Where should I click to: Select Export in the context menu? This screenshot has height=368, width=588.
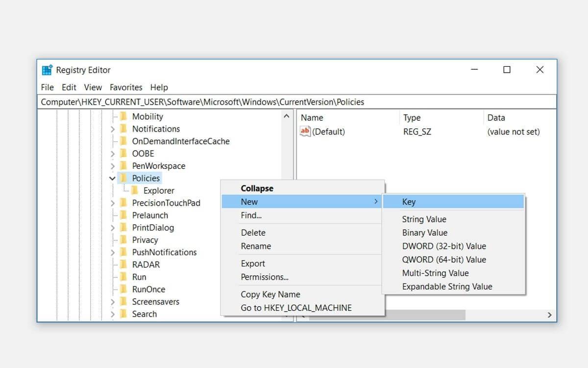click(x=302, y=263)
